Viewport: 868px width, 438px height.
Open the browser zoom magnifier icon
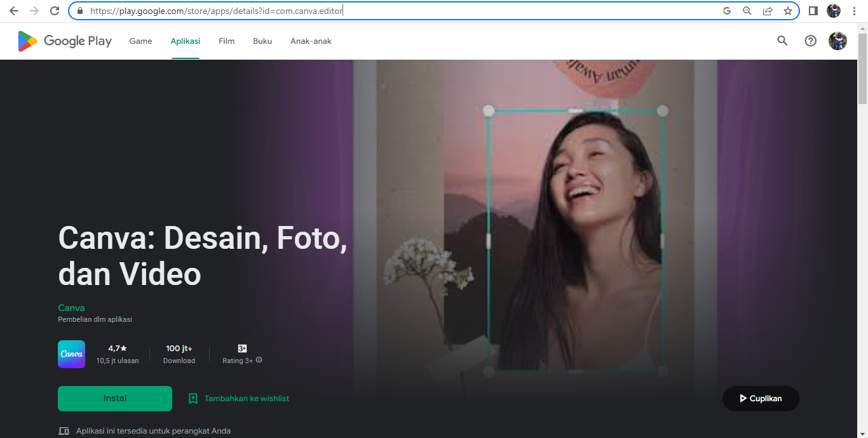[747, 11]
